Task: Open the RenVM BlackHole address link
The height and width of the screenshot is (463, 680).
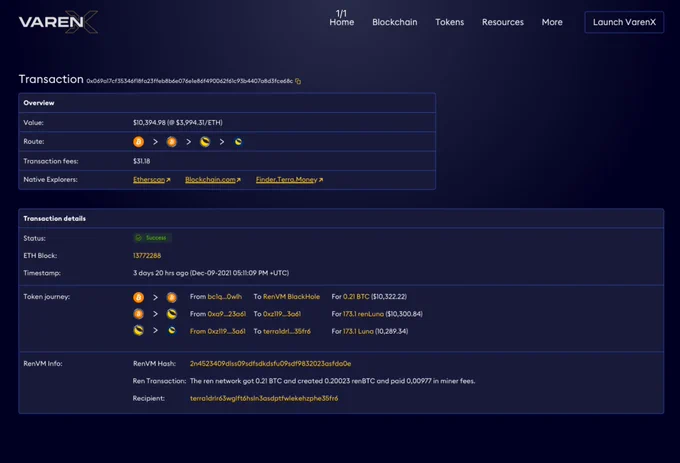Action: tap(291, 297)
